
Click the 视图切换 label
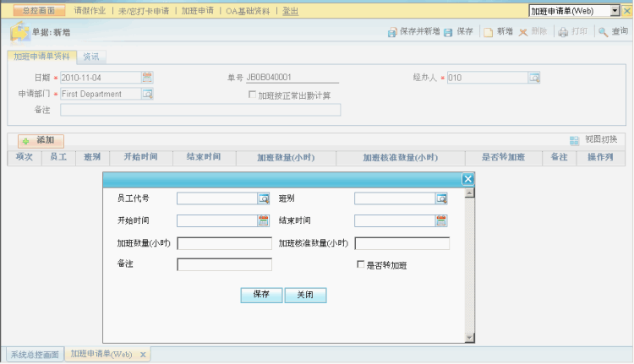601,139
